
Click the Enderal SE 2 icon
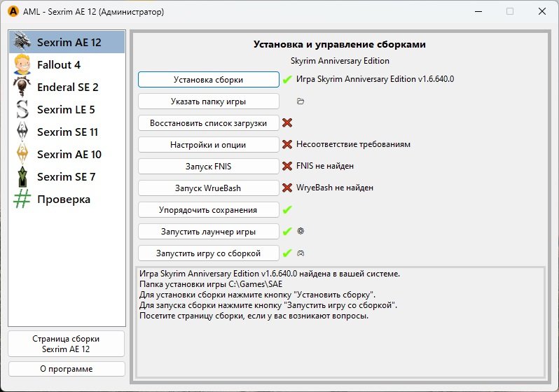23,87
